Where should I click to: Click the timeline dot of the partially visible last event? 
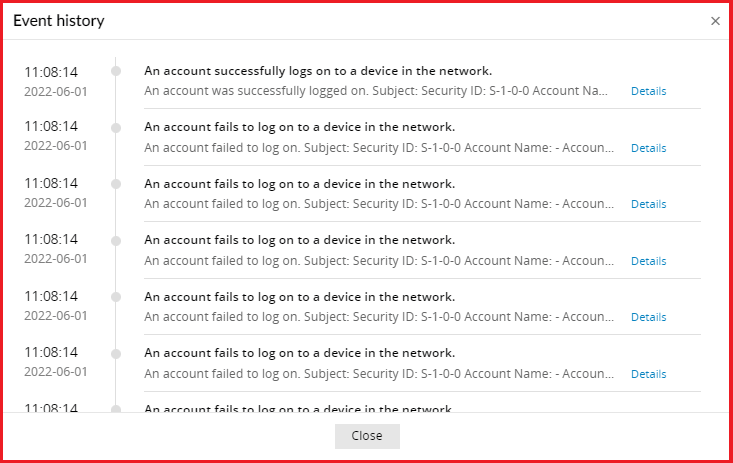tap(117, 409)
